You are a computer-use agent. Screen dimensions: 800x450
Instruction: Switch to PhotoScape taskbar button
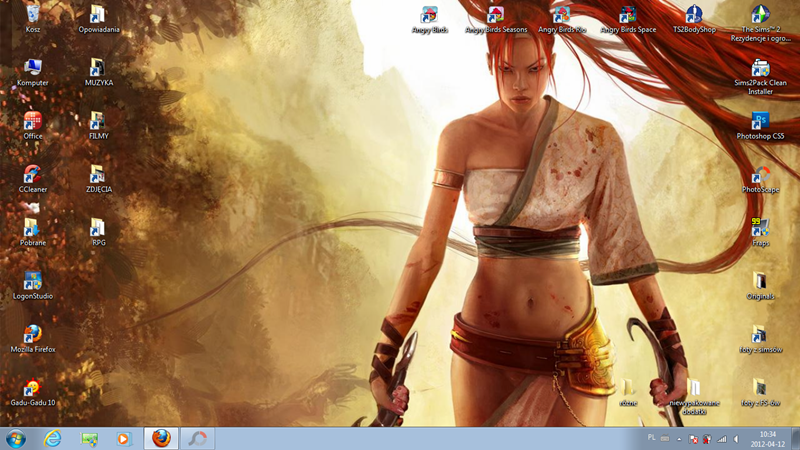click(x=197, y=439)
